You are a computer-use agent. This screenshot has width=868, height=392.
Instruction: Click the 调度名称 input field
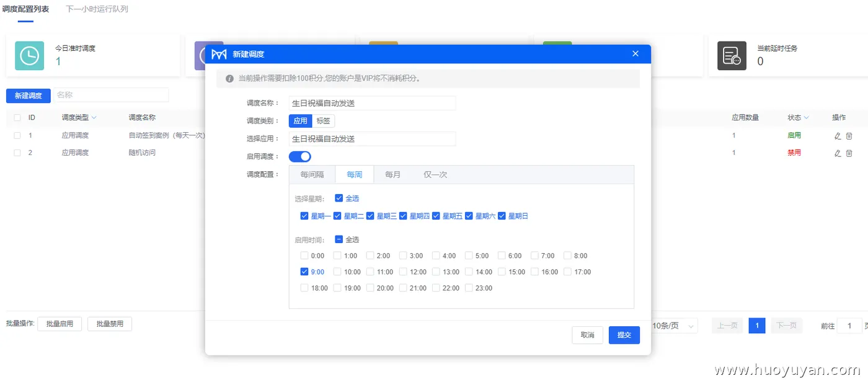[x=373, y=104]
